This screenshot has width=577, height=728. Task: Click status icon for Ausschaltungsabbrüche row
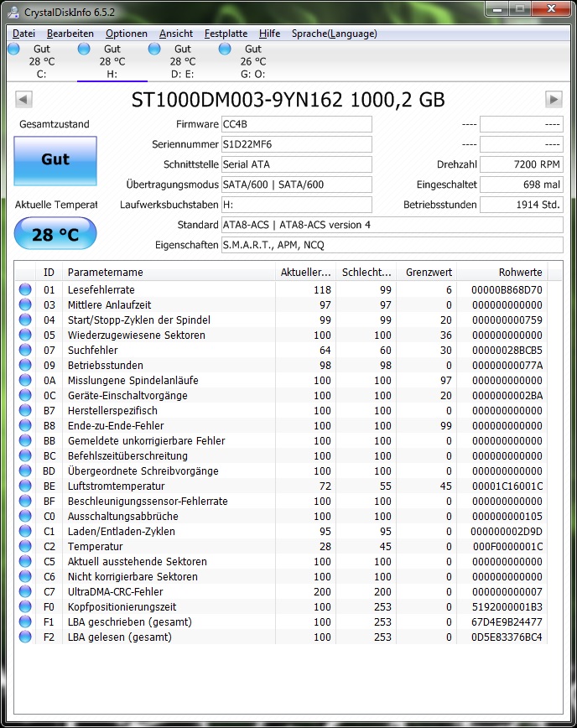[25, 516]
